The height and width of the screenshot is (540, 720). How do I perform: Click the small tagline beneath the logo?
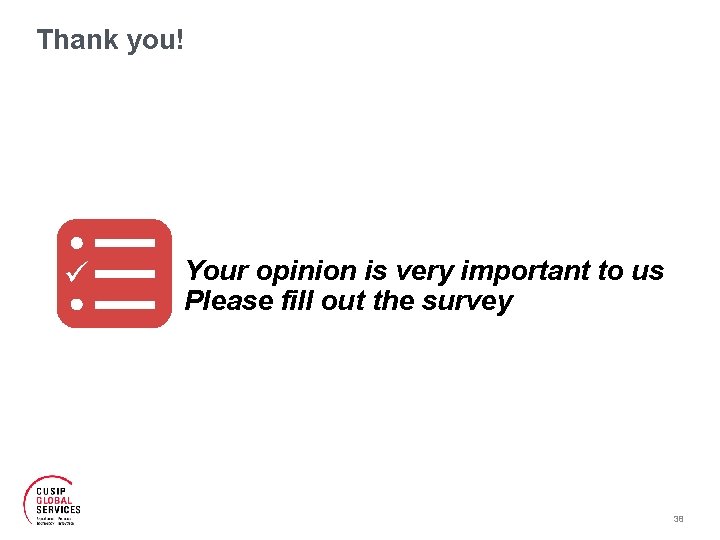point(55,521)
